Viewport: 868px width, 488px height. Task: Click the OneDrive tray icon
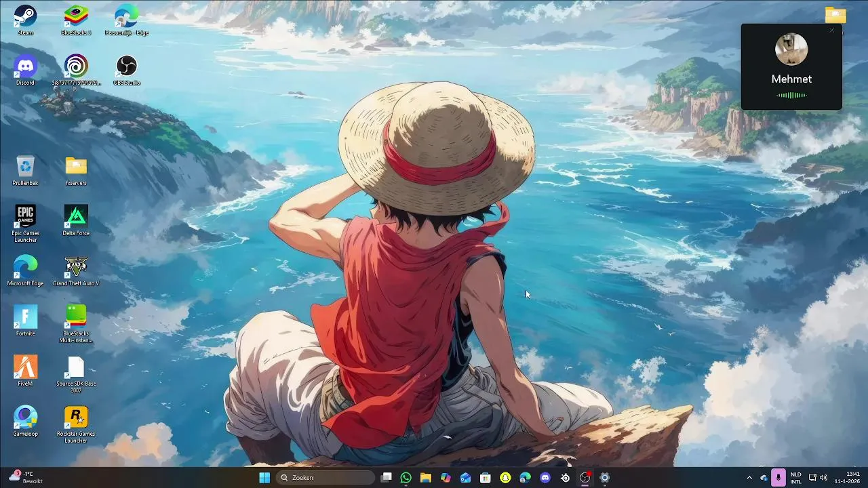(x=764, y=478)
